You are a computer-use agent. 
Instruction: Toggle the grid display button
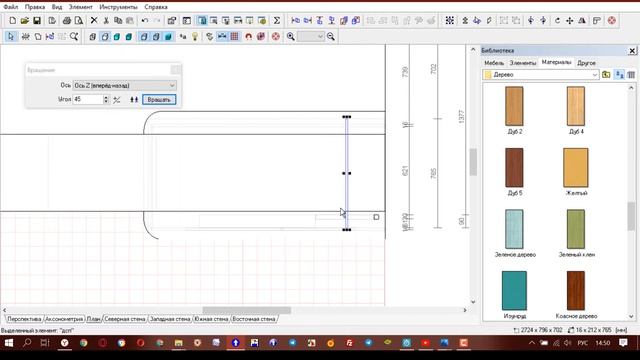234,37
